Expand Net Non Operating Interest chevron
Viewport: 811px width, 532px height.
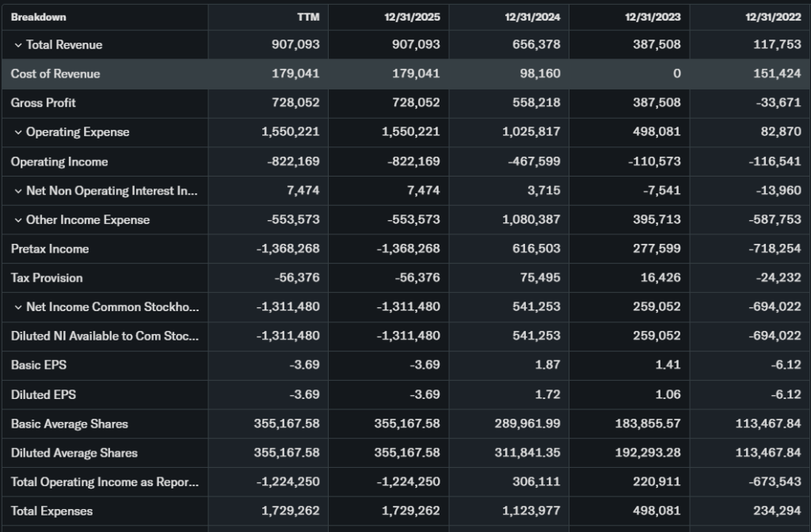[17, 191]
